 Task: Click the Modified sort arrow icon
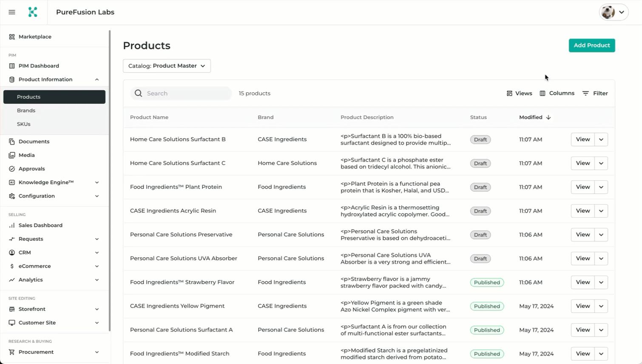[548, 117]
